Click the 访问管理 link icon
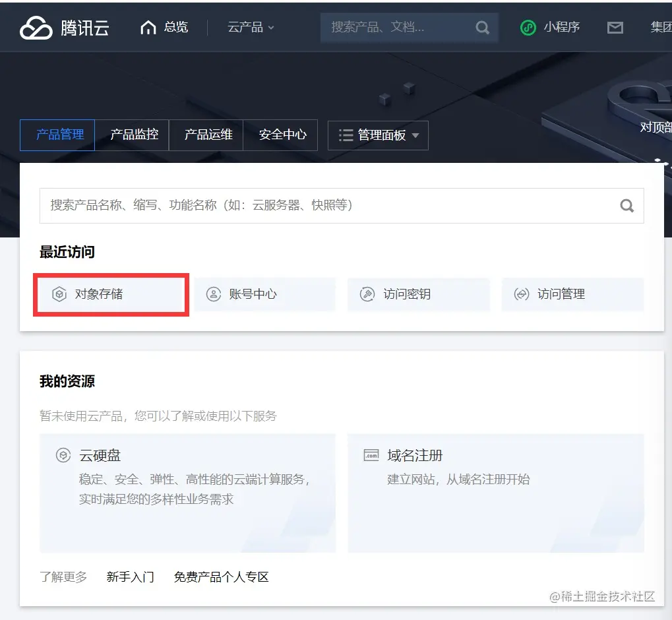672x620 pixels. [x=521, y=294]
